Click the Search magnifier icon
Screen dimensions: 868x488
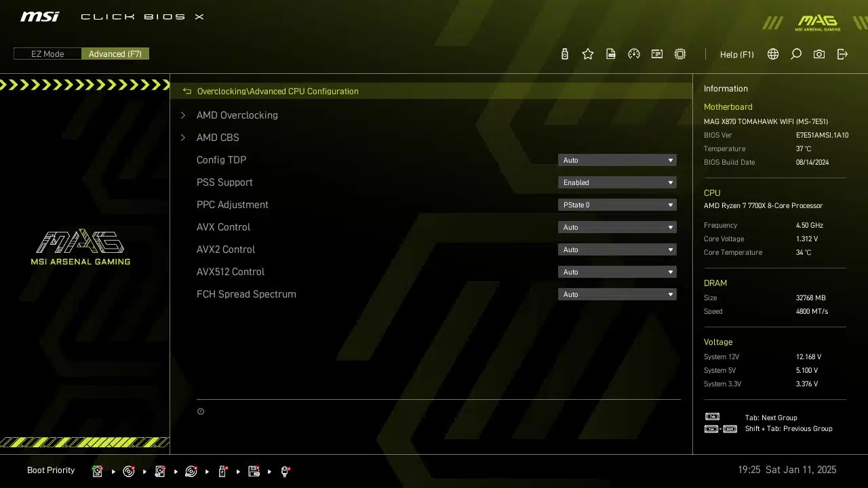(796, 54)
